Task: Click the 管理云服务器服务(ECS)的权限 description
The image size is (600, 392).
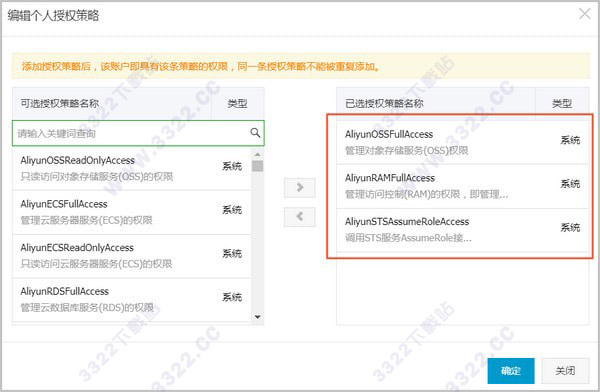Action: coord(86,220)
